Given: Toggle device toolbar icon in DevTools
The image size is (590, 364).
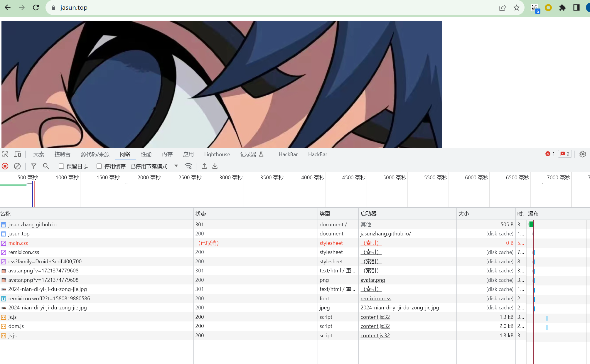Looking at the screenshot, I should click(18, 154).
